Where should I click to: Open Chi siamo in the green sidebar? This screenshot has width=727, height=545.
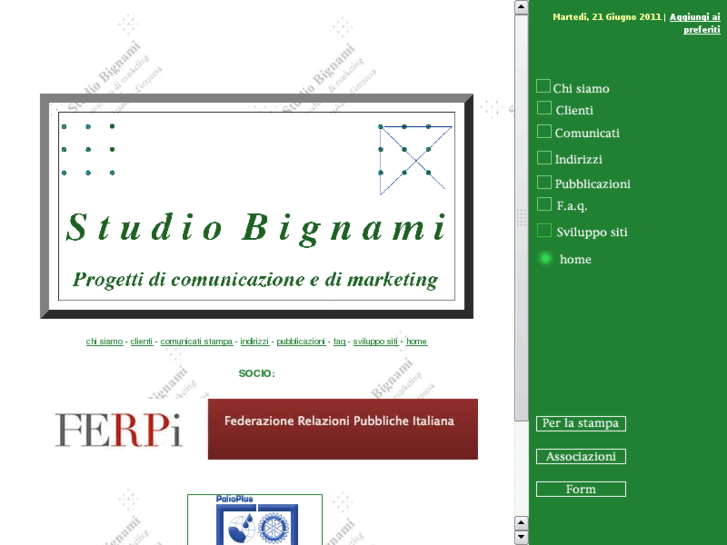tap(581, 89)
